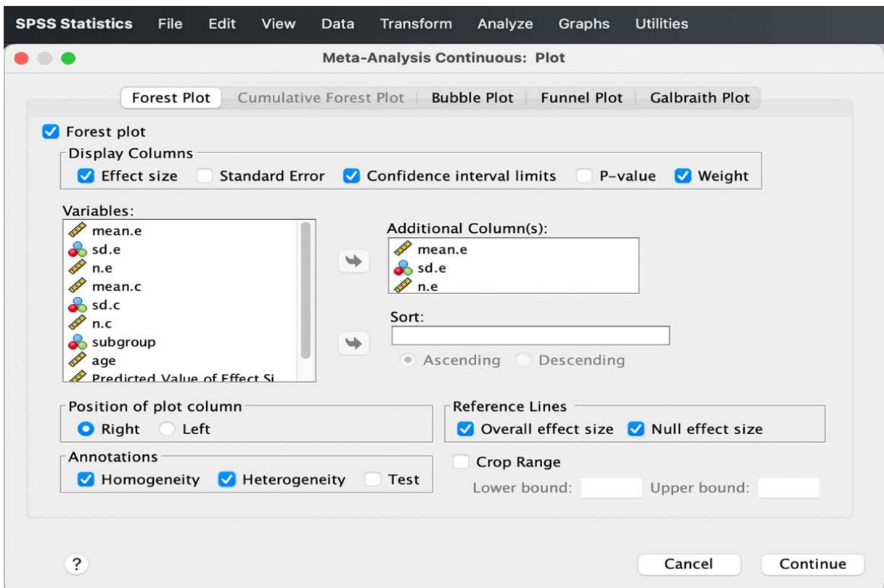
Task: Click the Continue button
Action: point(813,564)
